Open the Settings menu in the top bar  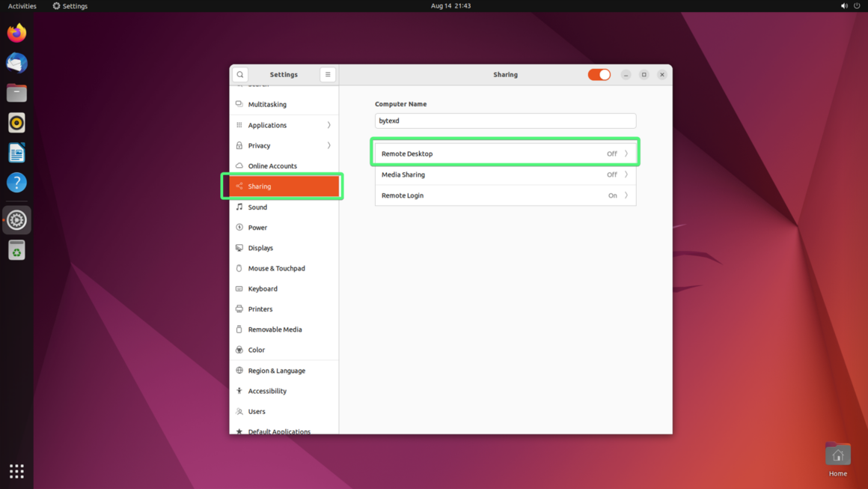[x=69, y=5]
